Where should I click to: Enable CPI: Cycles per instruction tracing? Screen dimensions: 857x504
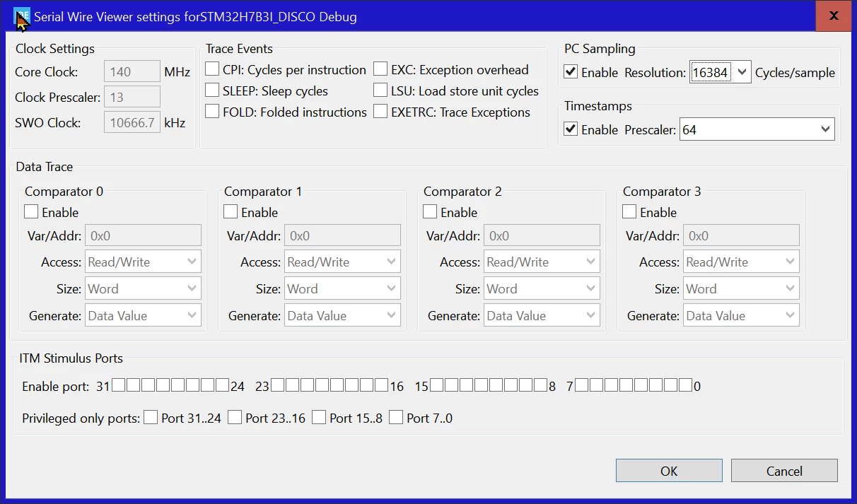point(212,69)
